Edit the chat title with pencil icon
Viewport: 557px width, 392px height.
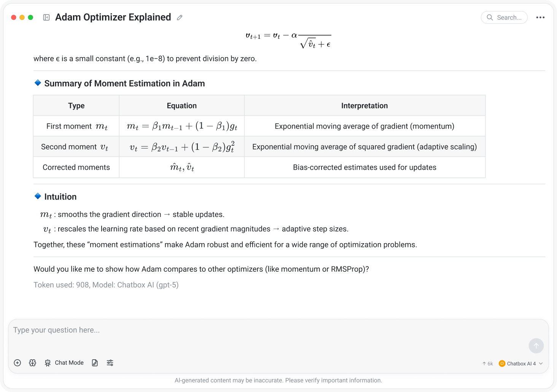(180, 18)
